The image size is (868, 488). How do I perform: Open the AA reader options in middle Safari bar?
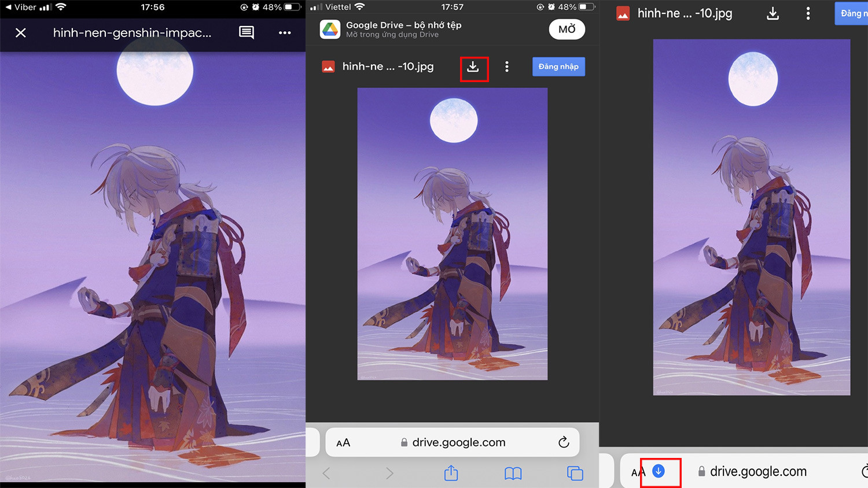click(x=343, y=443)
